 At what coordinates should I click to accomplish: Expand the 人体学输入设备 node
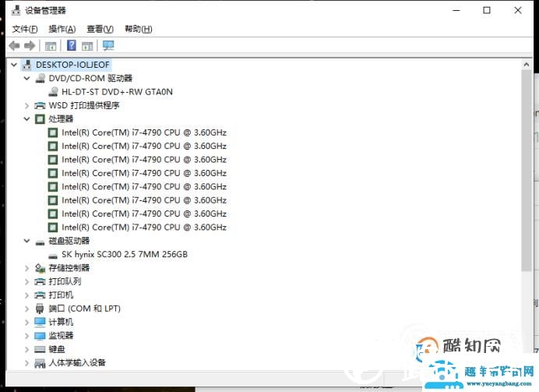click(x=26, y=362)
